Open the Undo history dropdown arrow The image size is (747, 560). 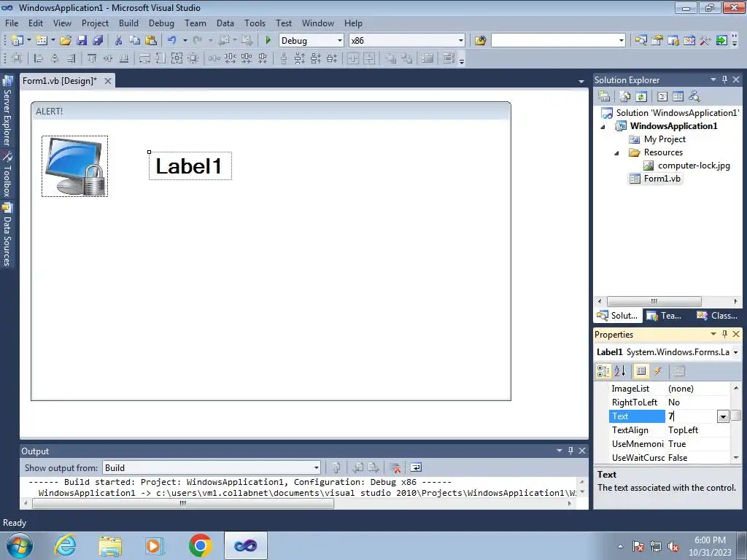[x=185, y=41]
